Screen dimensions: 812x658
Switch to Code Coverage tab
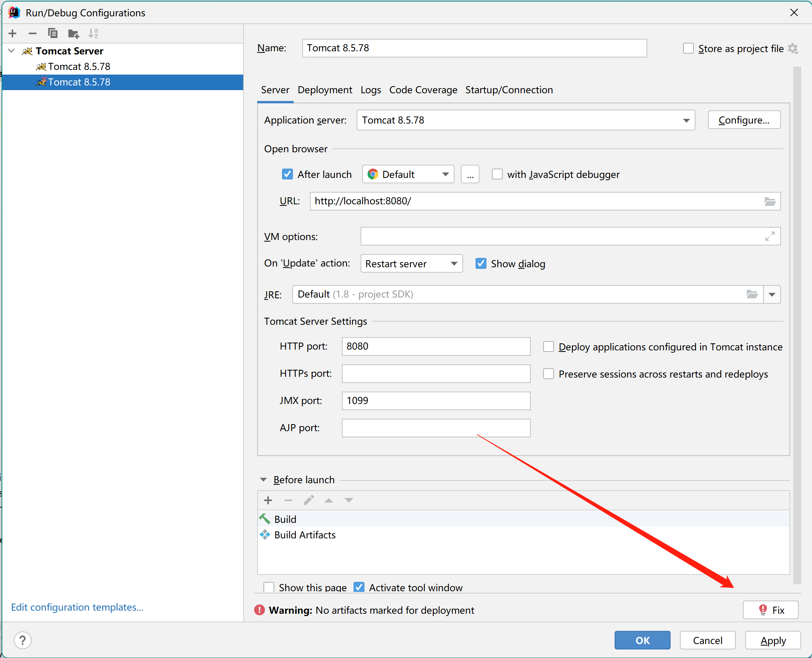point(423,90)
